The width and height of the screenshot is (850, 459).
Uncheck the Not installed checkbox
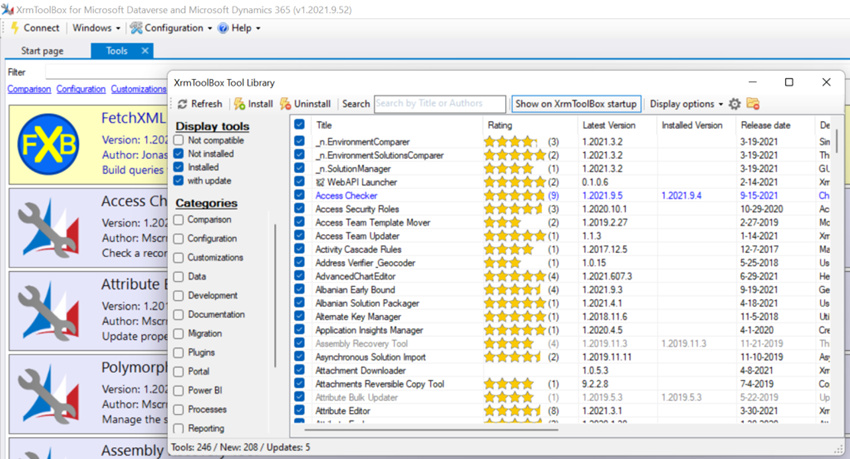click(178, 153)
